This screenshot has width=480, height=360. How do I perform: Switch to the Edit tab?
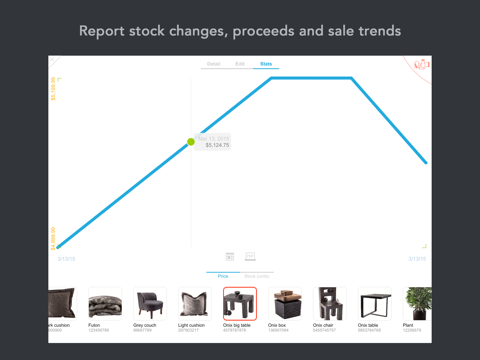pyautogui.click(x=240, y=64)
